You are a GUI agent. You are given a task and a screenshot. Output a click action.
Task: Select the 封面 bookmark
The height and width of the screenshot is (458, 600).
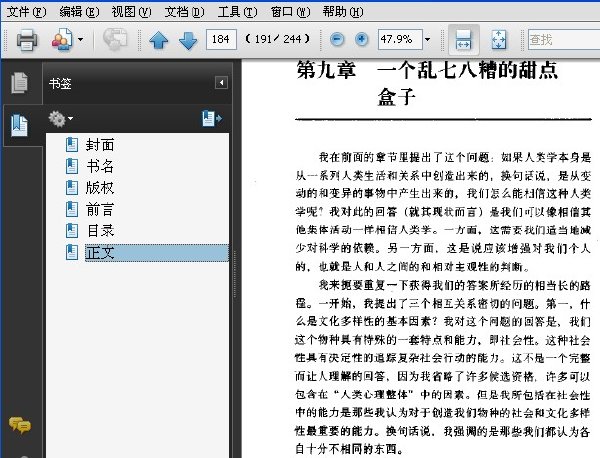click(x=100, y=145)
